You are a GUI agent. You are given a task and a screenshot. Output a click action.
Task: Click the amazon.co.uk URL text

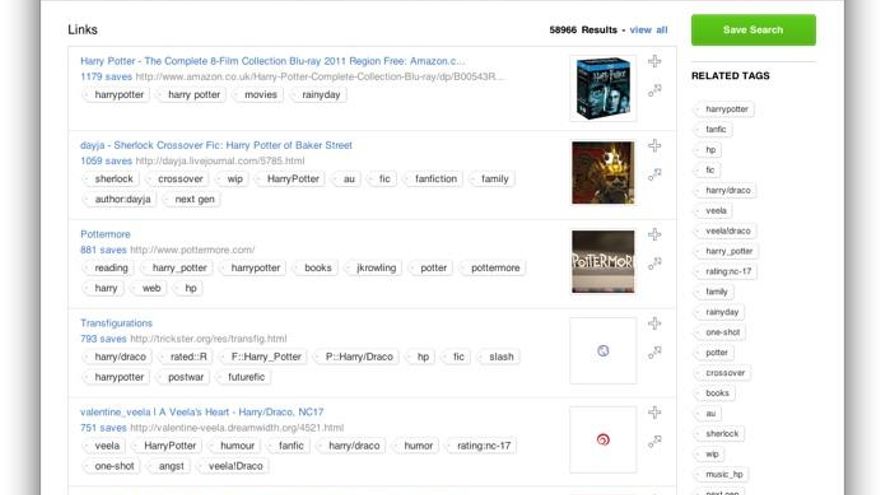pyautogui.click(x=320, y=77)
